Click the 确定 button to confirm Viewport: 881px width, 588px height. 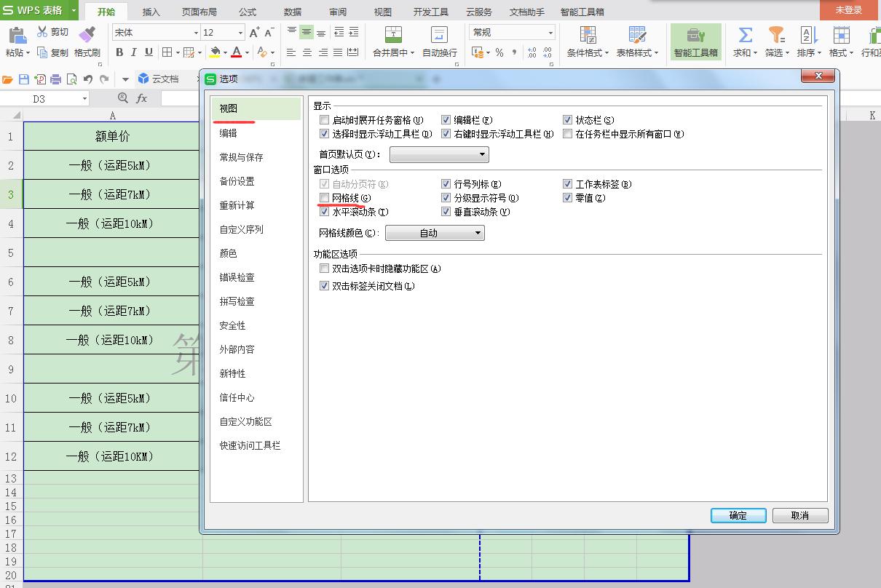[x=738, y=515]
